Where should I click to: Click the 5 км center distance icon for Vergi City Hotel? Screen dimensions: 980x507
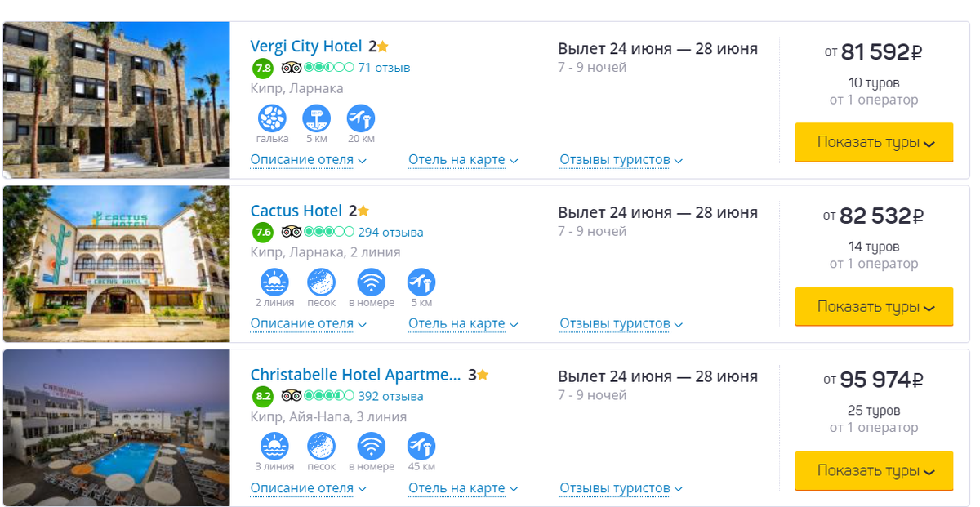pos(316,118)
